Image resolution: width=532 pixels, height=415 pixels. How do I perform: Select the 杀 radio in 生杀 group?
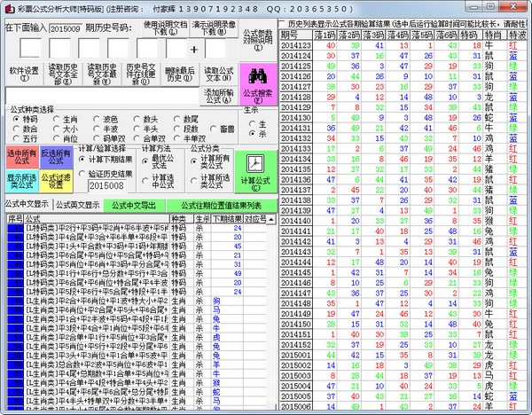(252, 133)
